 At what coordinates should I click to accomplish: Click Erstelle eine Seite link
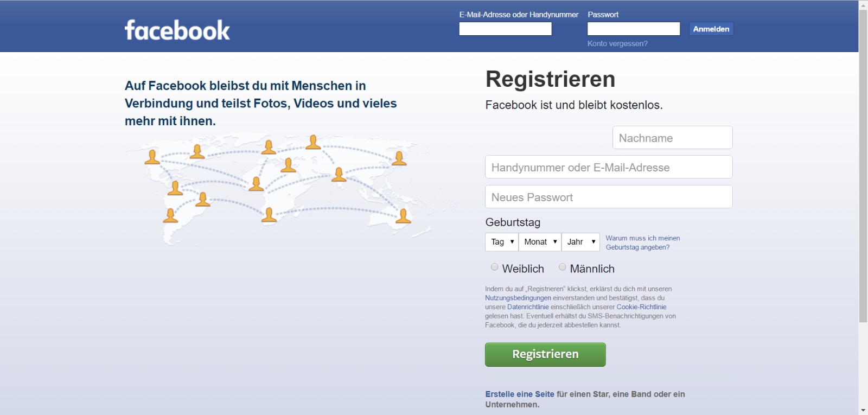[x=520, y=394]
